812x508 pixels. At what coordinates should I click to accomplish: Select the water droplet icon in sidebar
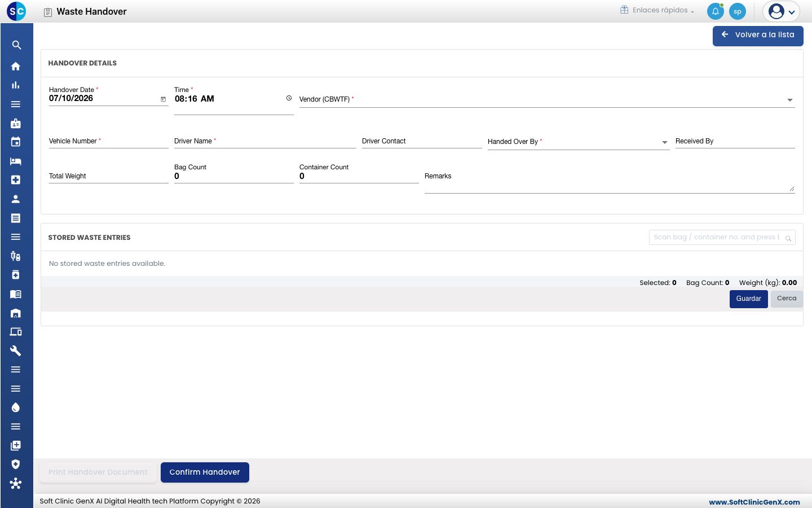tap(16, 408)
